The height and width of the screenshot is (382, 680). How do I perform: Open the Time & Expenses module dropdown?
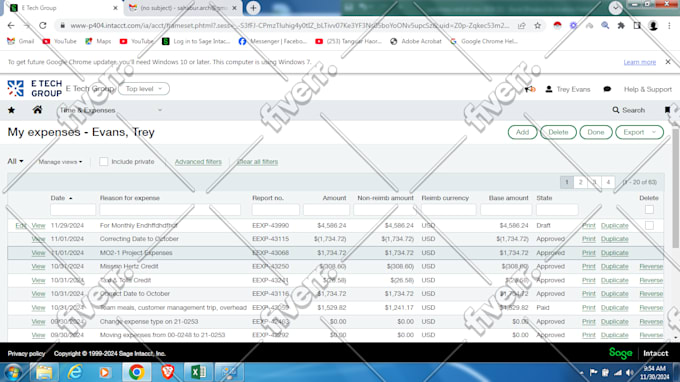[x=110, y=110]
